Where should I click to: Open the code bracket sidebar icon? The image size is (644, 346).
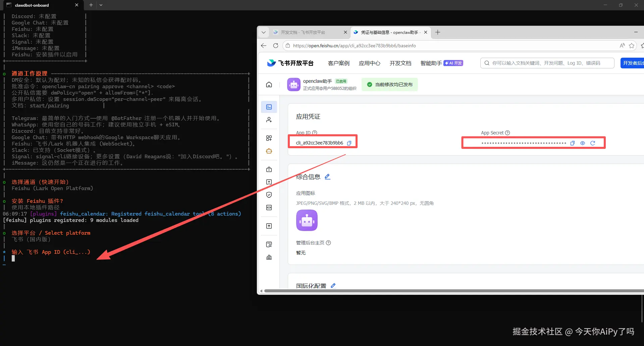point(269,208)
